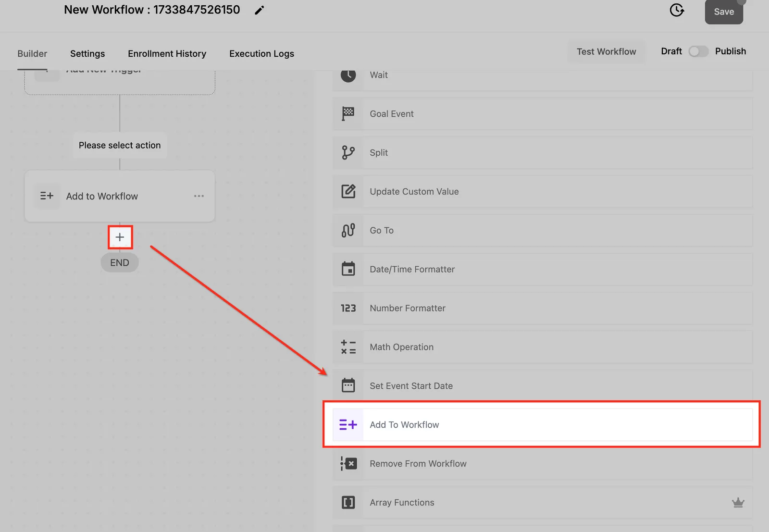Select the Split action
The height and width of the screenshot is (532, 769).
(x=543, y=153)
